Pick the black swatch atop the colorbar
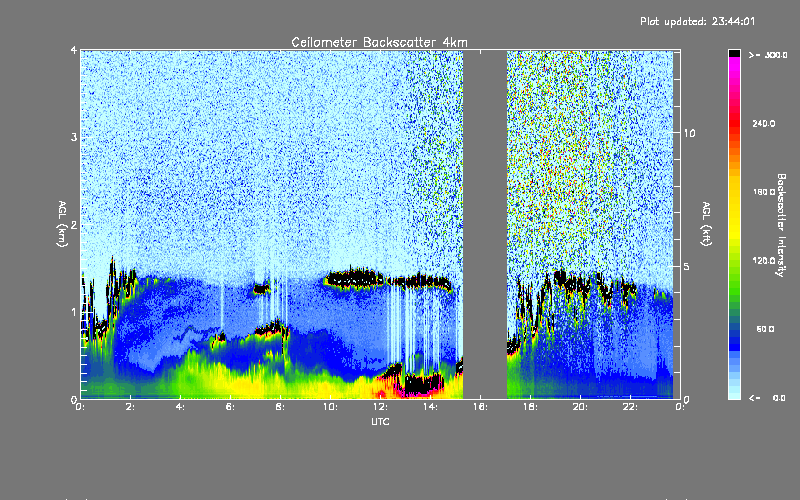 734,53
